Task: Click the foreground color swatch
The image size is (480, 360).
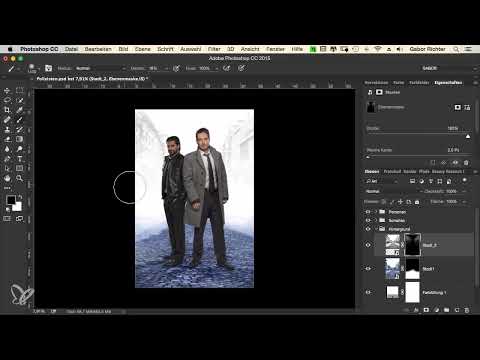Action: click(x=11, y=200)
